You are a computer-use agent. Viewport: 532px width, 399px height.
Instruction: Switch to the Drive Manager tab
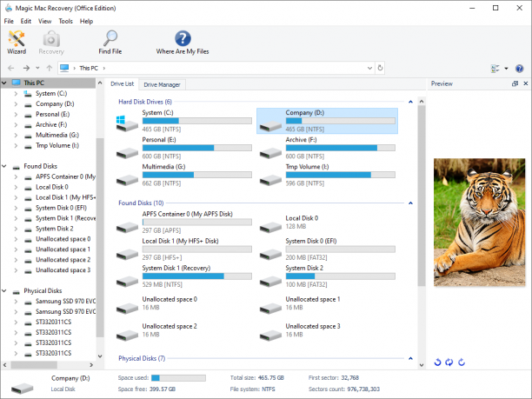(162, 84)
